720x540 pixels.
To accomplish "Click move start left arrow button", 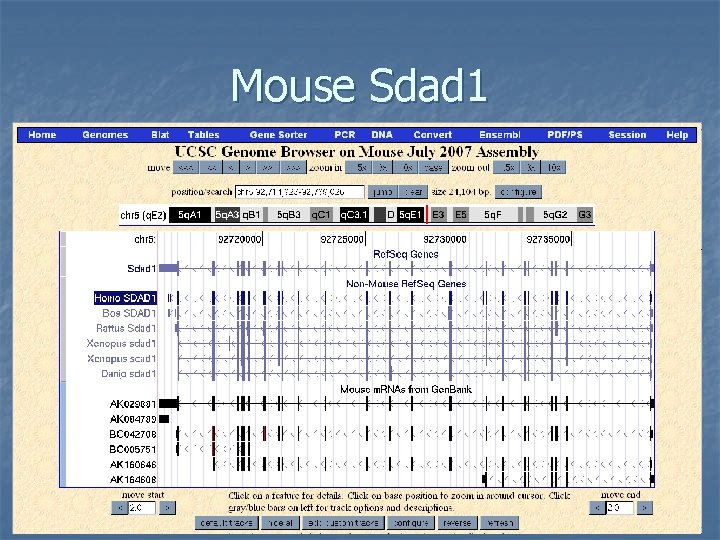I will tap(119, 508).
